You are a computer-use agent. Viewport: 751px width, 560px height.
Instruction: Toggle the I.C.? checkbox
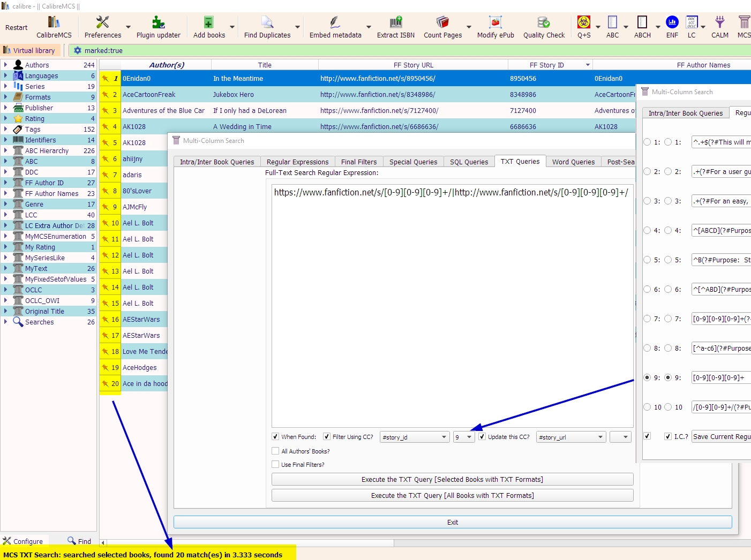668,436
